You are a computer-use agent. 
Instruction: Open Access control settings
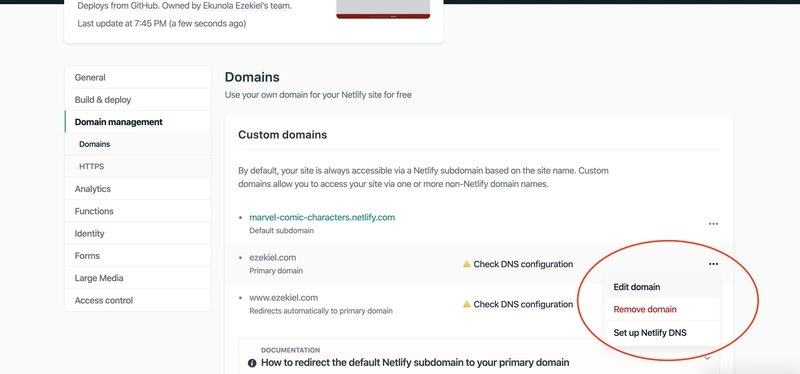[138, 301]
